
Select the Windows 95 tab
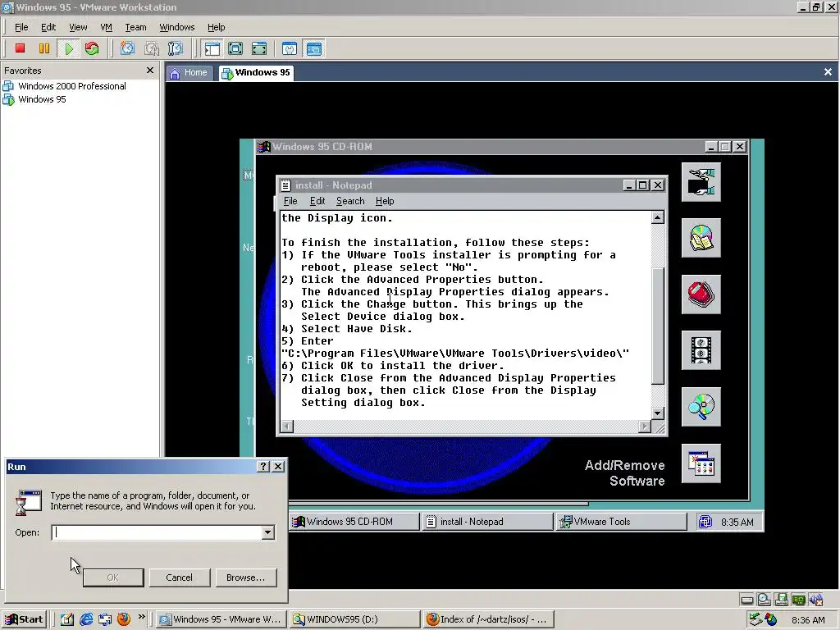tap(256, 73)
